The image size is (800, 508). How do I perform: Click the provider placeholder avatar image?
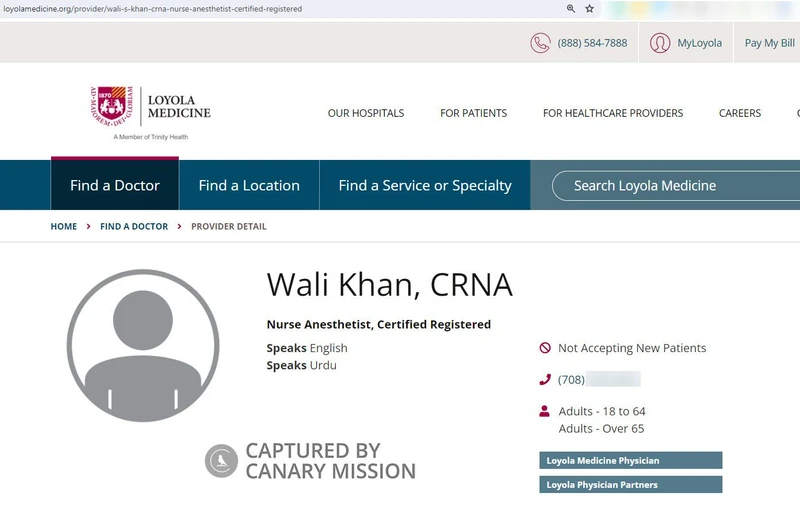(x=143, y=346)
